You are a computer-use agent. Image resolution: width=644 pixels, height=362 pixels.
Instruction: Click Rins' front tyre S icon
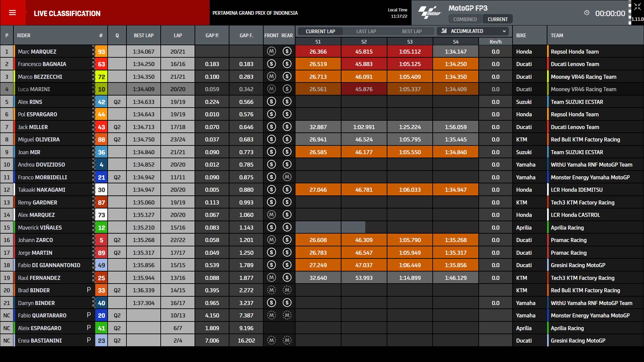(271, 102)
